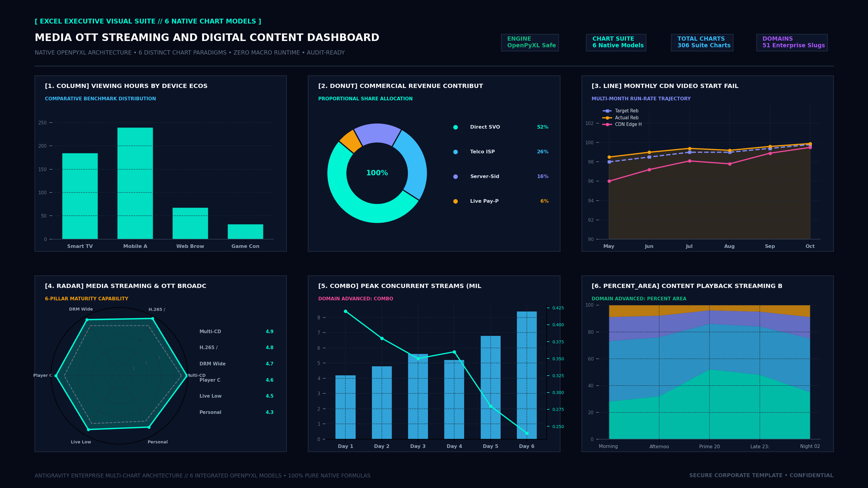The image size is (868, 488).
Task: Click the Smart TV column bar
Action: tap(80, 196)
